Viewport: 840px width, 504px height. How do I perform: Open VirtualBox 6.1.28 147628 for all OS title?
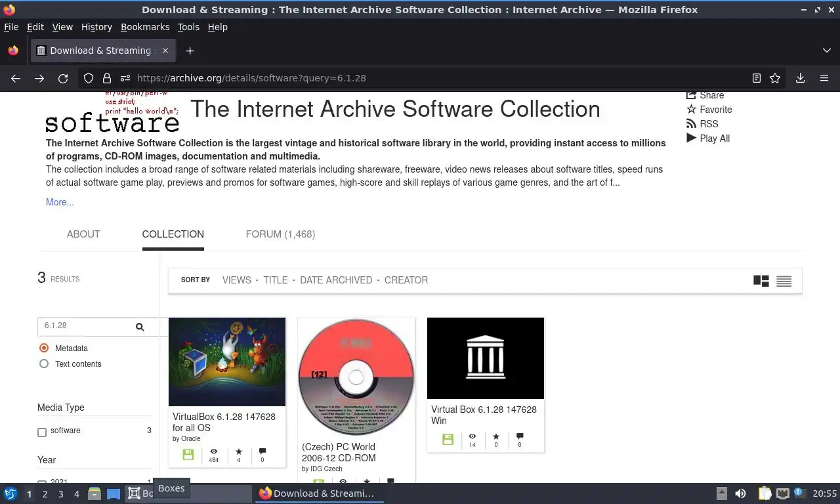[x=224, y=422]
